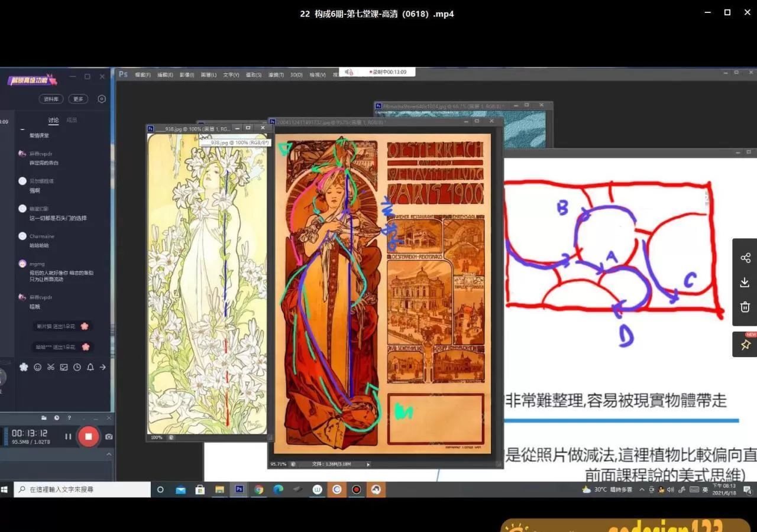Select the share icon on the right panel
Viewport: 757px width, 532px height.
(745, 257)
